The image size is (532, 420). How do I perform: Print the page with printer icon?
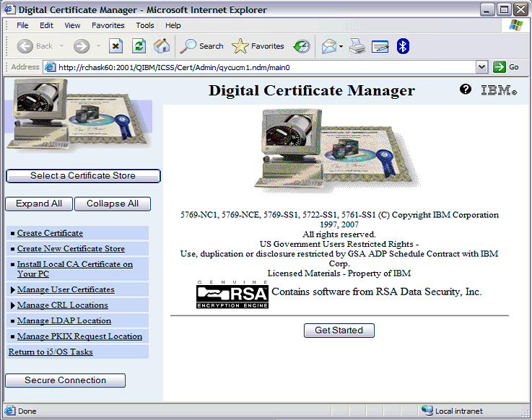(x=357, y=46)
